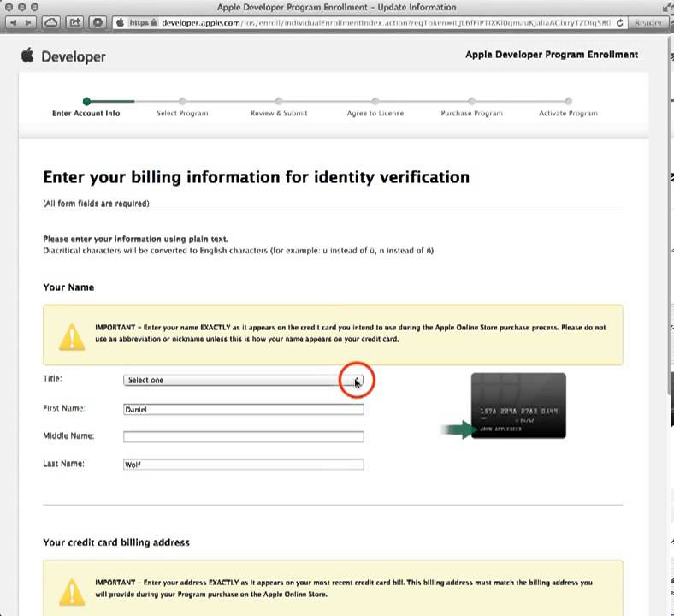674x616 pixels.
Task: Click the 'Title:' field label
Action: coord(52,378)
